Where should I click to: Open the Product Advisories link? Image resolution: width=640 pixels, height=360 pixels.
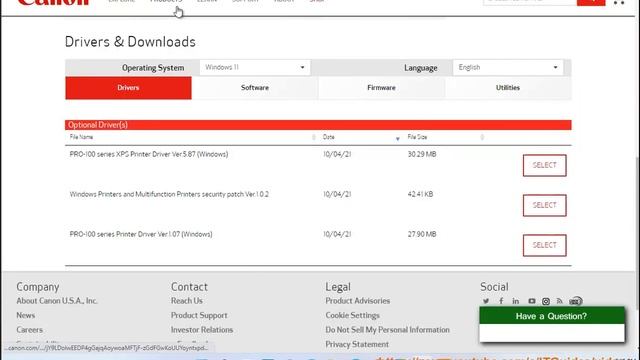[x=358, y=301]
